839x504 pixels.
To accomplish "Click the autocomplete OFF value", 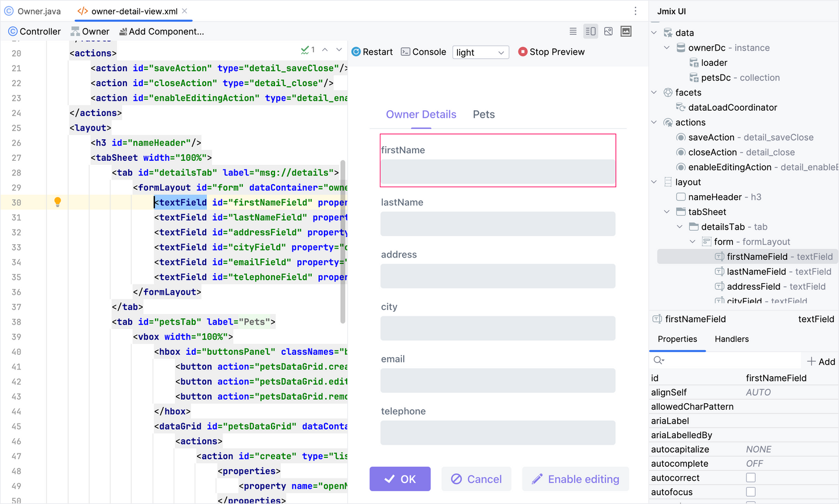I will click(x=755, y=464).
